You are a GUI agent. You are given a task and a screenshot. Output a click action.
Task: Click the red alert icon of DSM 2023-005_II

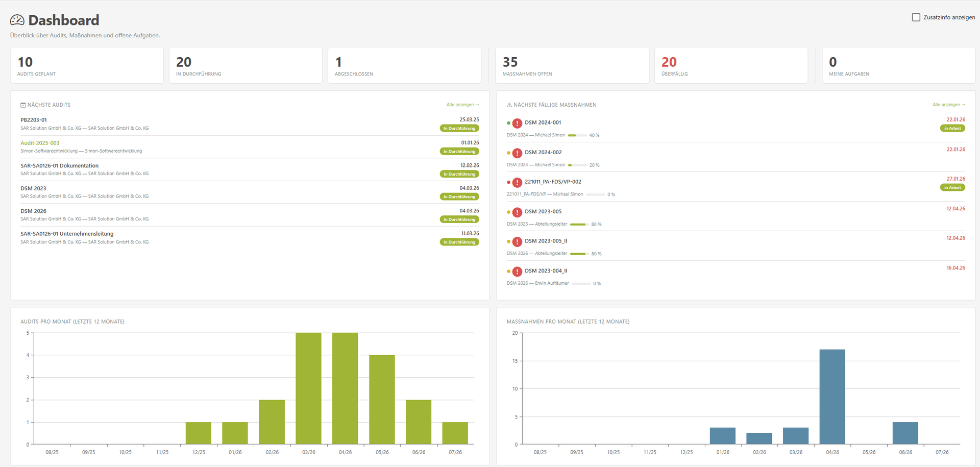(x=517, y=241)
